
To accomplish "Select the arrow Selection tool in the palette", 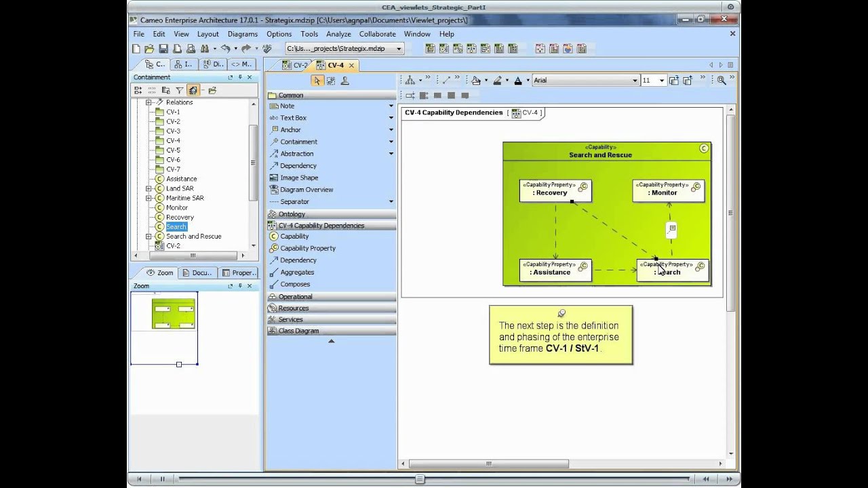I will point(317,81).
